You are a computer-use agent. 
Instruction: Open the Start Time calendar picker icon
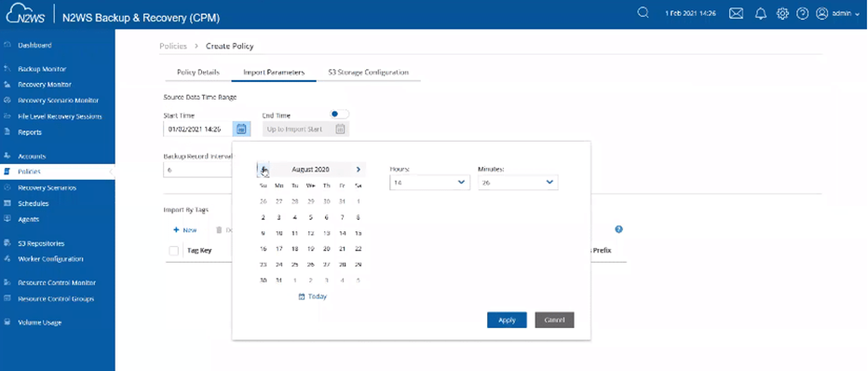click(241, 129)
